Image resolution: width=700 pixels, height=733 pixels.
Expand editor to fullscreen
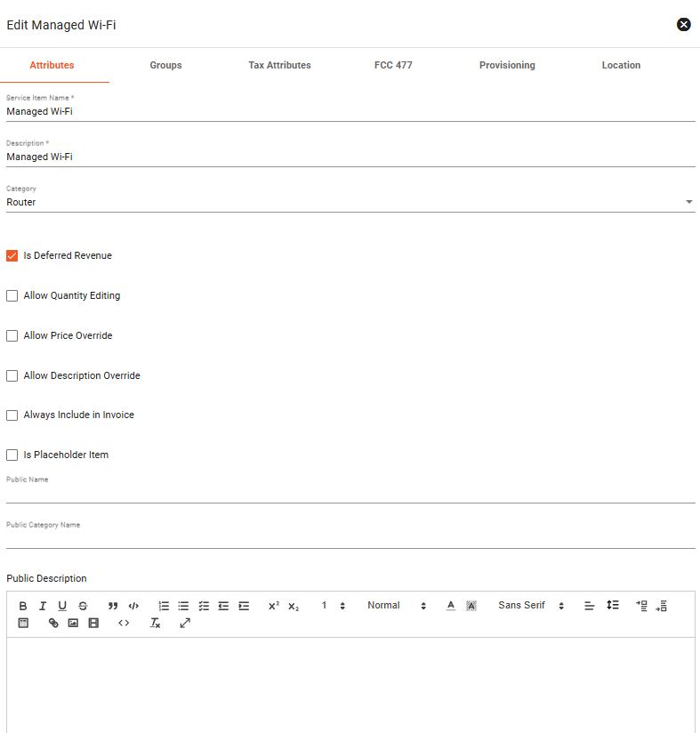click(185, 623)
